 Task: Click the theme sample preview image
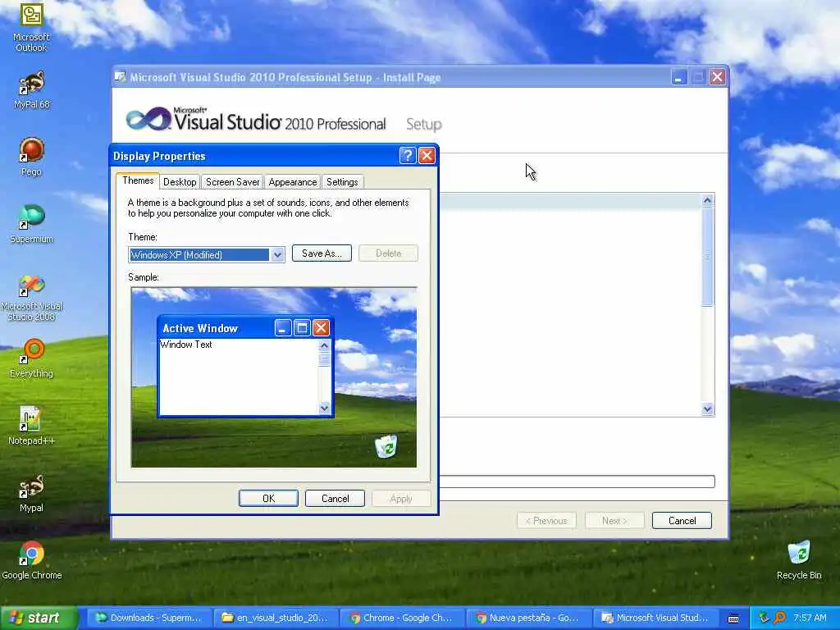coord(274,377)
